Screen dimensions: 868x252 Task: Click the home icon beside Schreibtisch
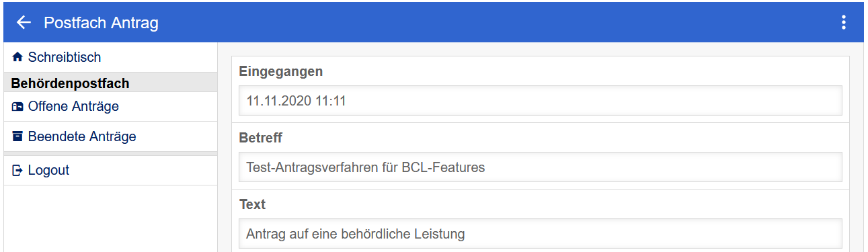(17, 57)
